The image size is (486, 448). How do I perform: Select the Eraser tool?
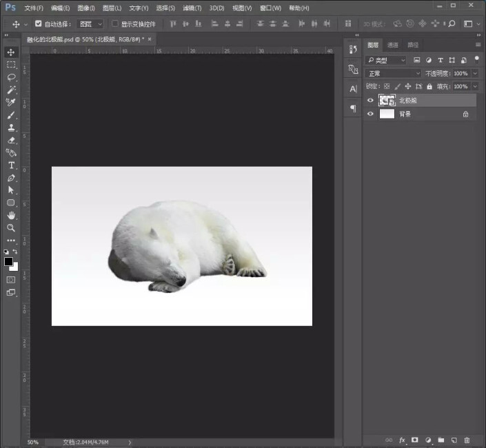click(11, 140)
